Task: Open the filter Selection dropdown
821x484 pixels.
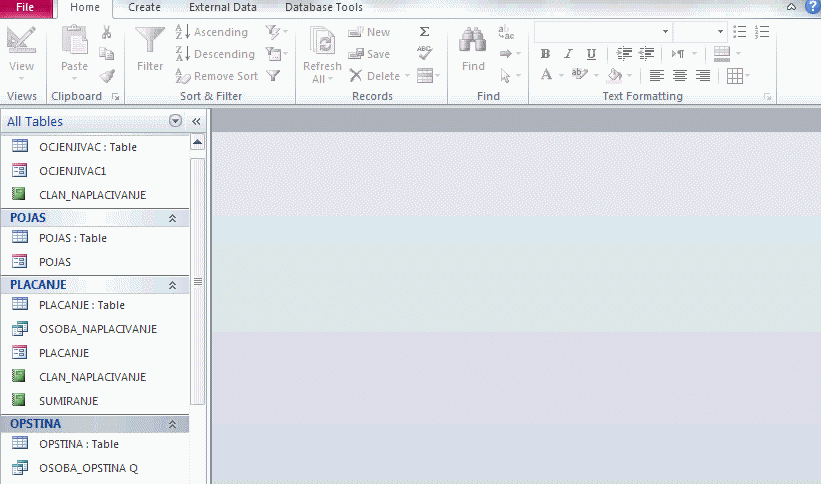Action: point(276,32)
